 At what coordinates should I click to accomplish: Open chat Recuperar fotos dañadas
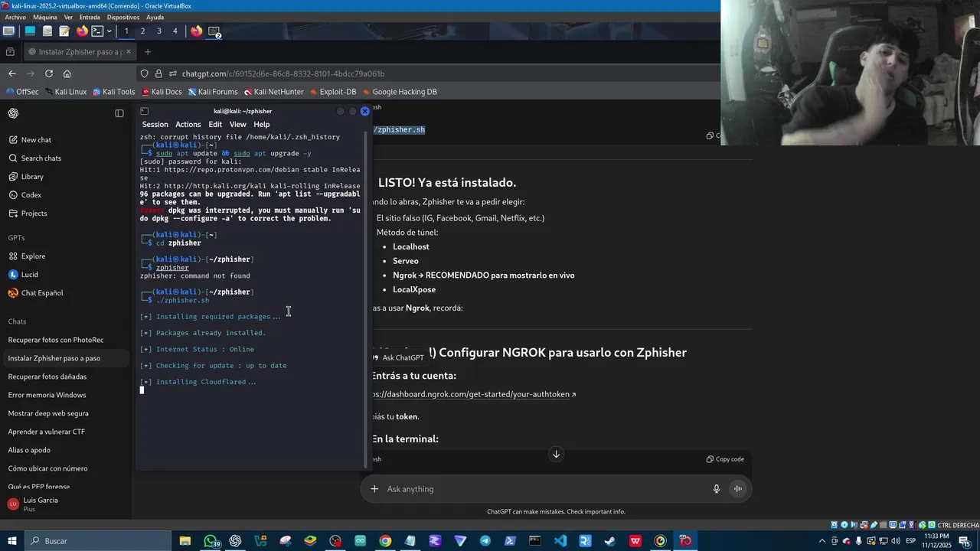[66, 377]
